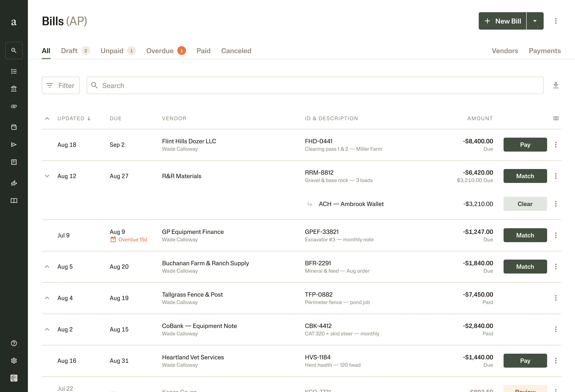This screenshot has height=392, width=575.
Task: Expand the Buchanan Farm & Ranch Supply row
Action: (x=47, y=267)
